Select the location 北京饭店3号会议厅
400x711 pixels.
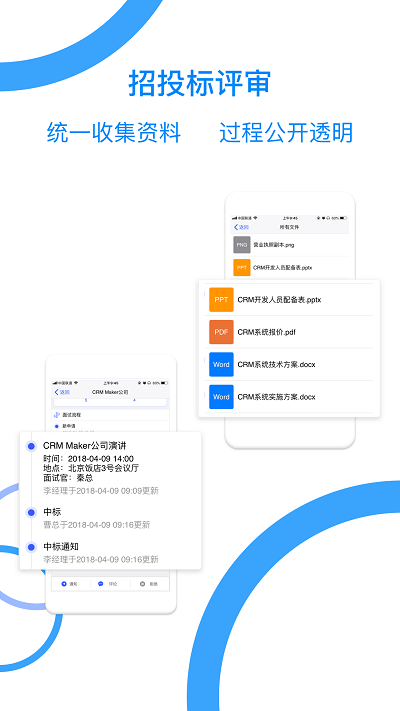point(91,468)
